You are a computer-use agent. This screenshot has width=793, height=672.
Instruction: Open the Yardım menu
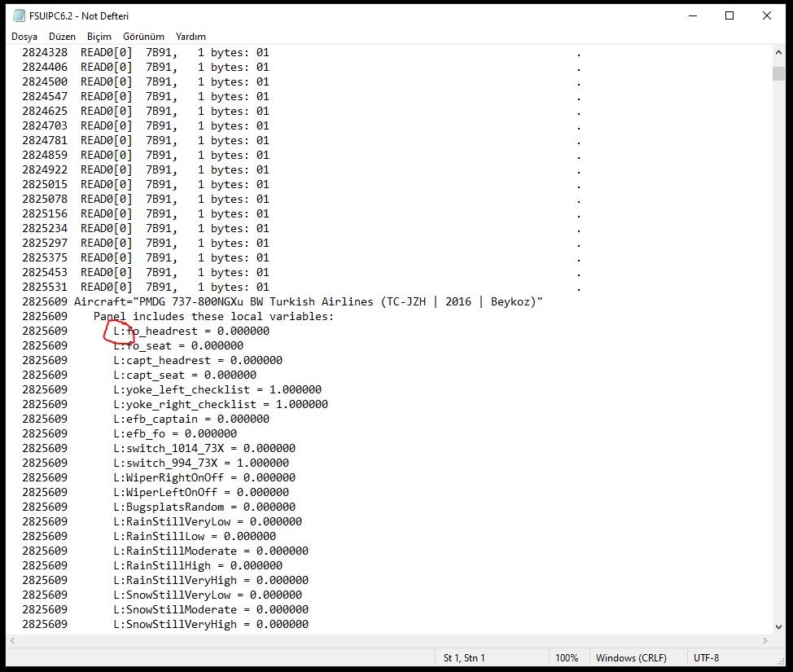(x=191, y=37)
